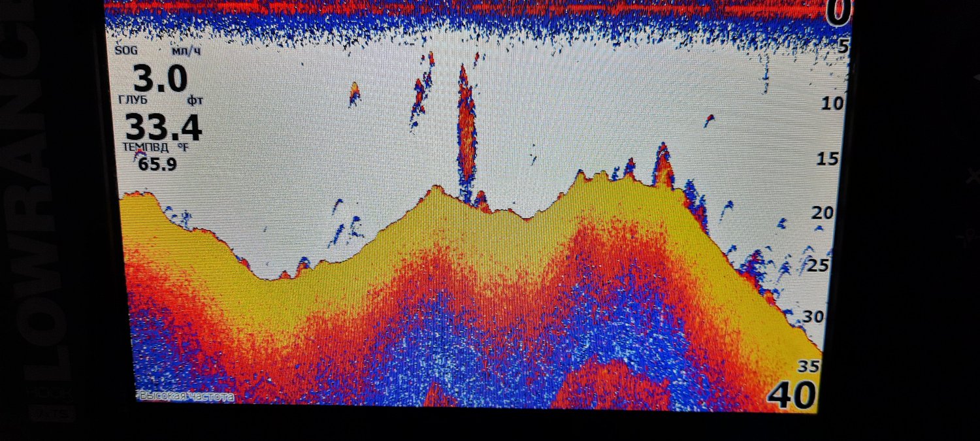Select the 10 ft depth scale mark
Viewport: 980px width, 441px height.
tap(831, 103)
